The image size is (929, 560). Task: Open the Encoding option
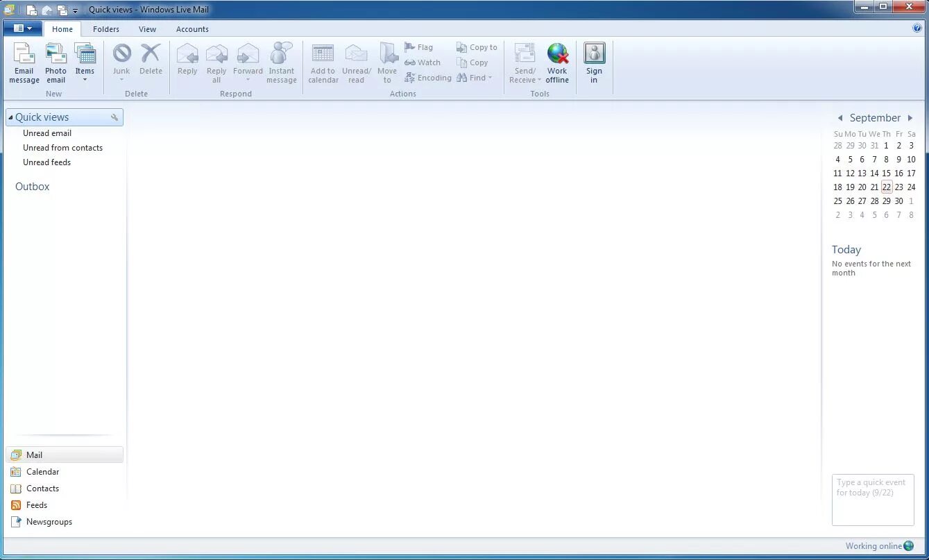428,78
